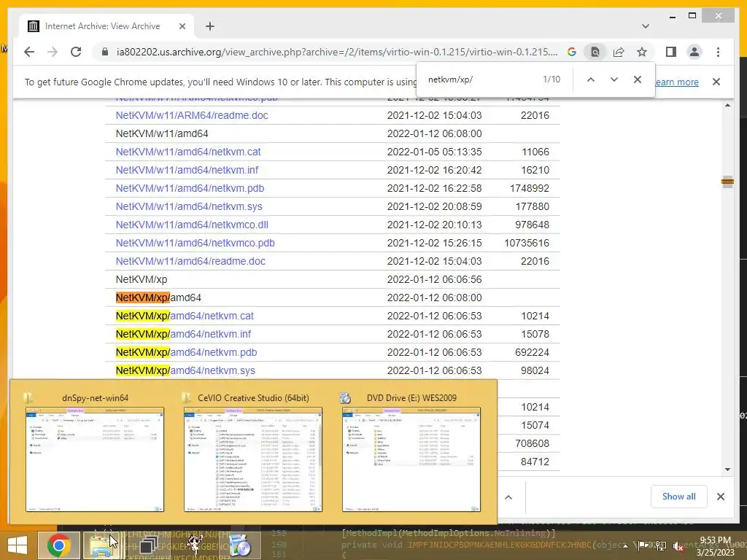Viewport: 747px width, 560px height.
Task: Open NetKVM/w11/amd64/netkvmco.dll link
Action: point(192,225)
